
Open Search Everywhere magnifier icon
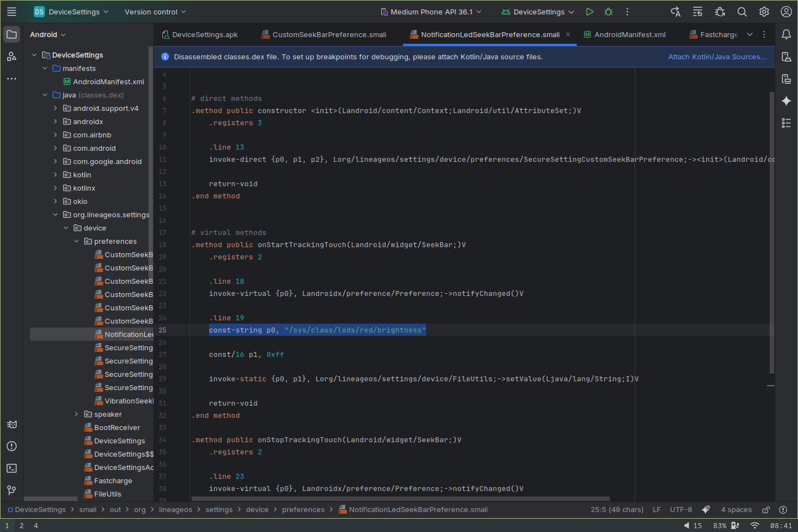pyautogui.click(x=742, y=12)
